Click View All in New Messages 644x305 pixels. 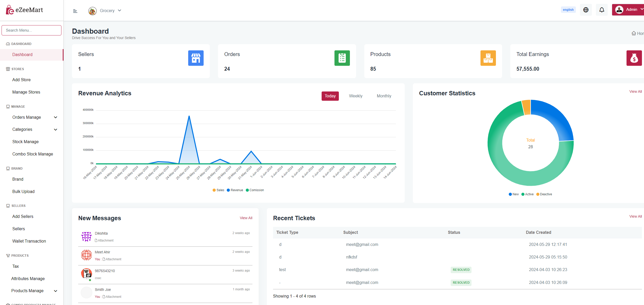click(x=246, y=218)
